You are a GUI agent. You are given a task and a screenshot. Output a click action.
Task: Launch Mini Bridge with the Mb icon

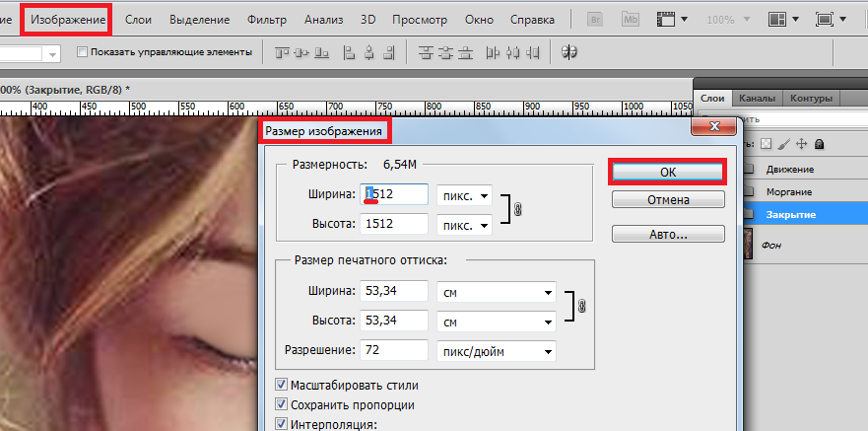point(631,20)
